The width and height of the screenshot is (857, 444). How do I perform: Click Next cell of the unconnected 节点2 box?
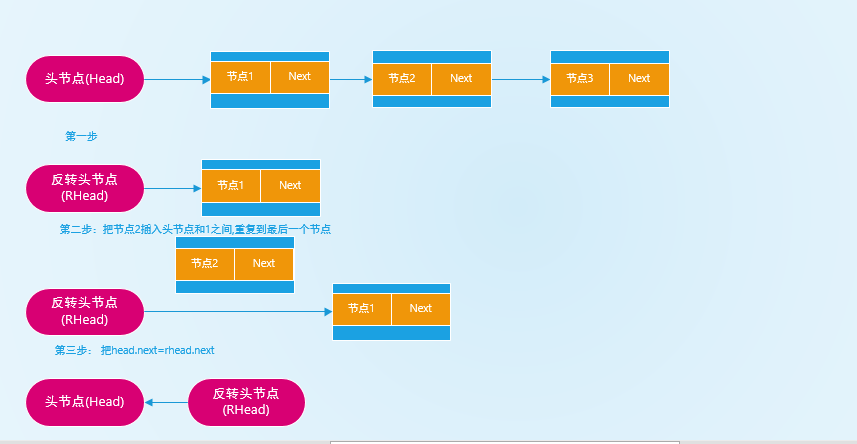tap(264, 264)
